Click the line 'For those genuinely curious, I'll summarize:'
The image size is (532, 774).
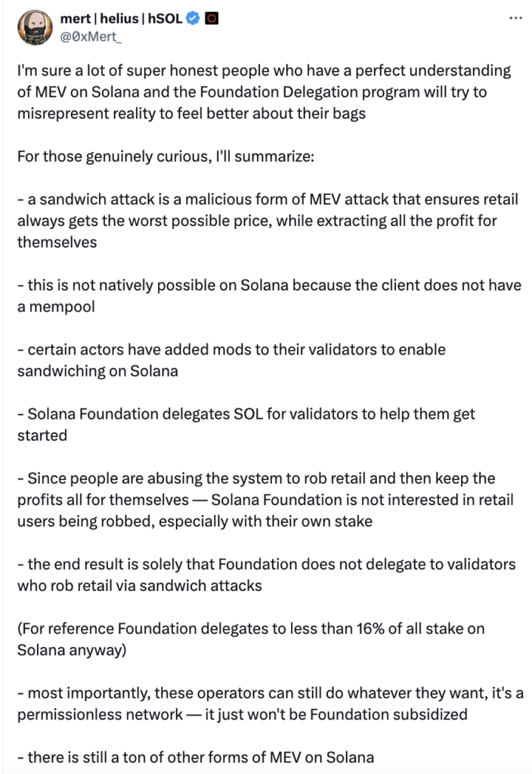[x=165, y=156]
